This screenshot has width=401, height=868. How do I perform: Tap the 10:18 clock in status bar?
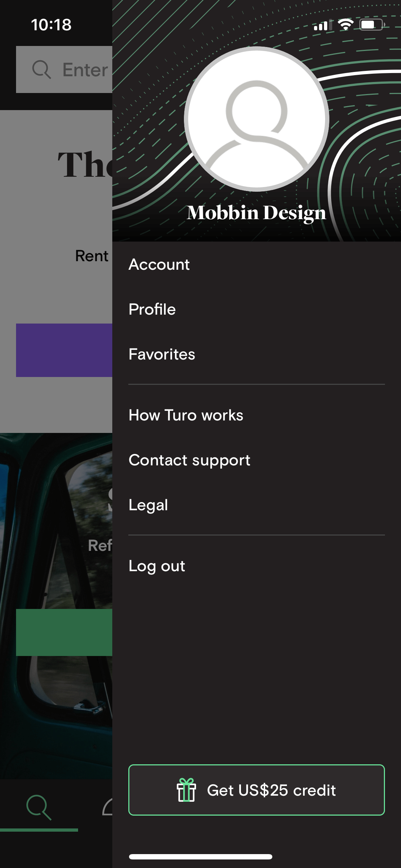51,25
